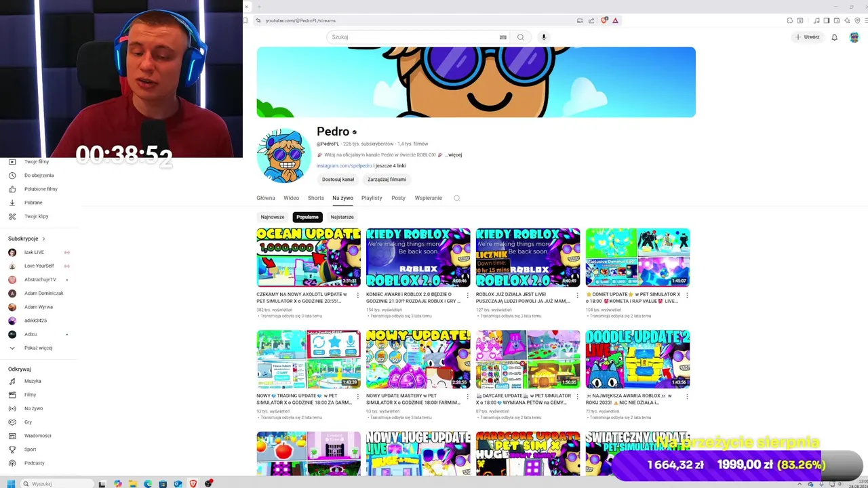Switch to the Wspieranie channel tab

pos(429,198)
